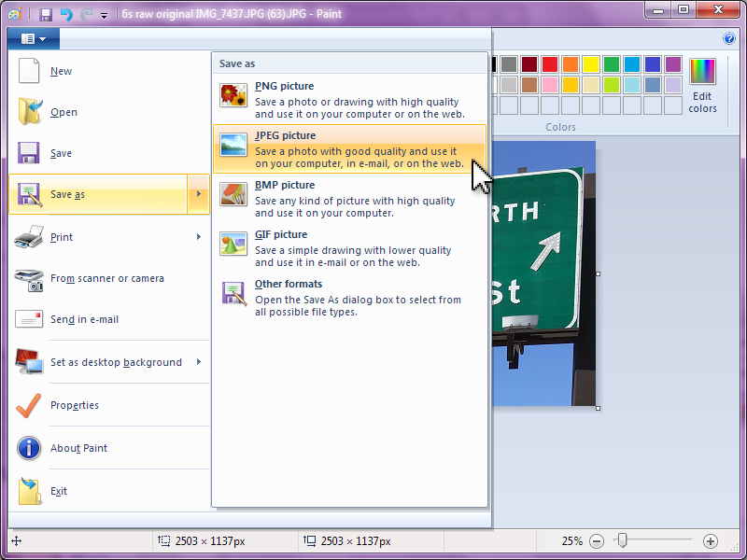The height and width of the screenshot is (560, 747).
Task: Click the GIF picture heading
Action: (281, 235)
